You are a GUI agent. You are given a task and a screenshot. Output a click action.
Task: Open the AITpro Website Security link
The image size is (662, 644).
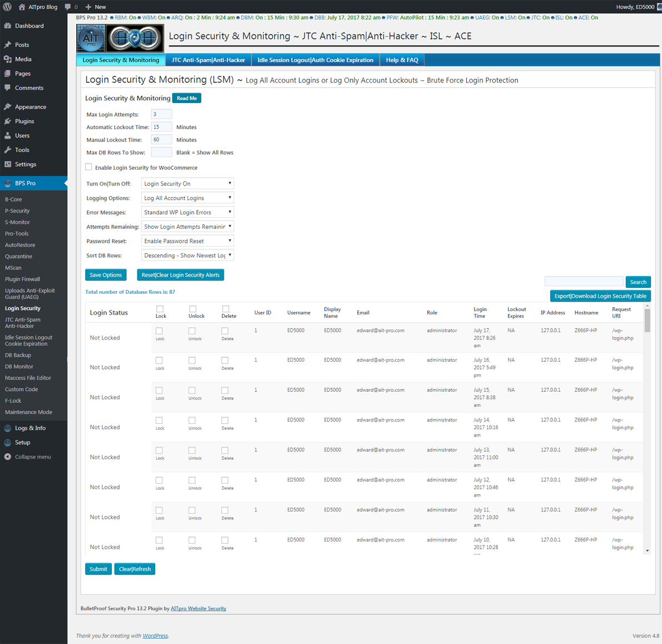pyautogui.click(x=199, y=608)
